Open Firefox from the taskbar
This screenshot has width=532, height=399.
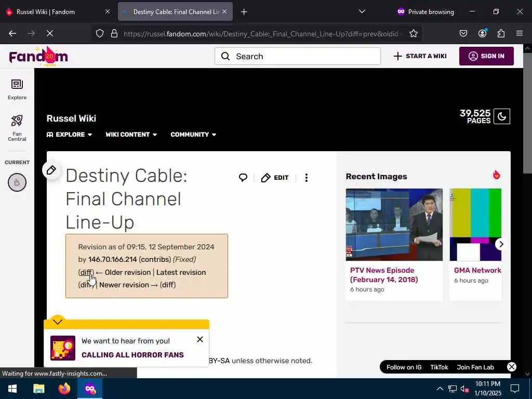click(x=64, y=389)
